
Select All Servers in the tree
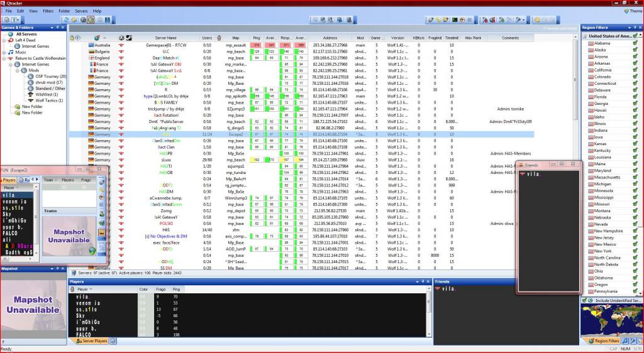coord(26,34)
